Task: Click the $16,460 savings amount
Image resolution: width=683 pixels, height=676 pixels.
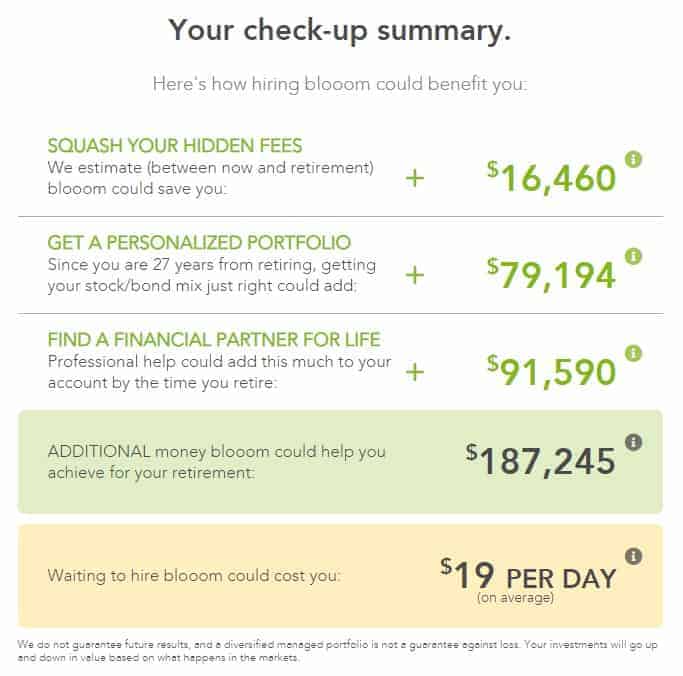Action: coord(551,178)
